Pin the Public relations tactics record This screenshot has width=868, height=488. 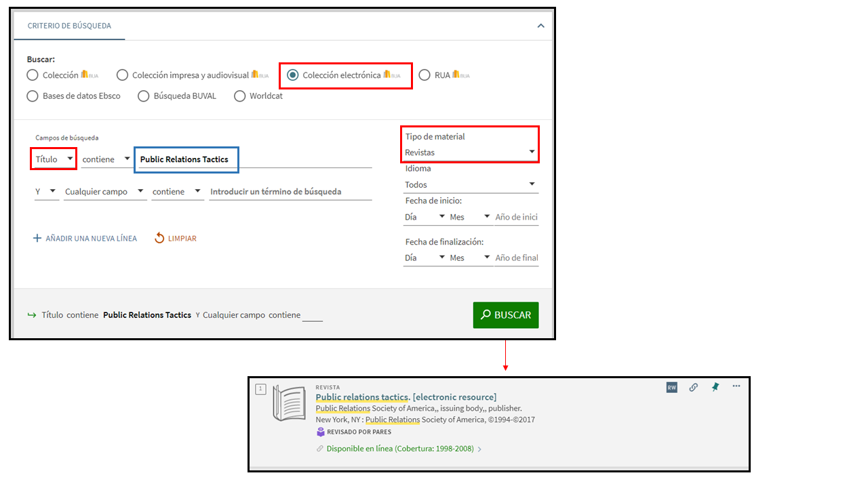tap(715, 387)
